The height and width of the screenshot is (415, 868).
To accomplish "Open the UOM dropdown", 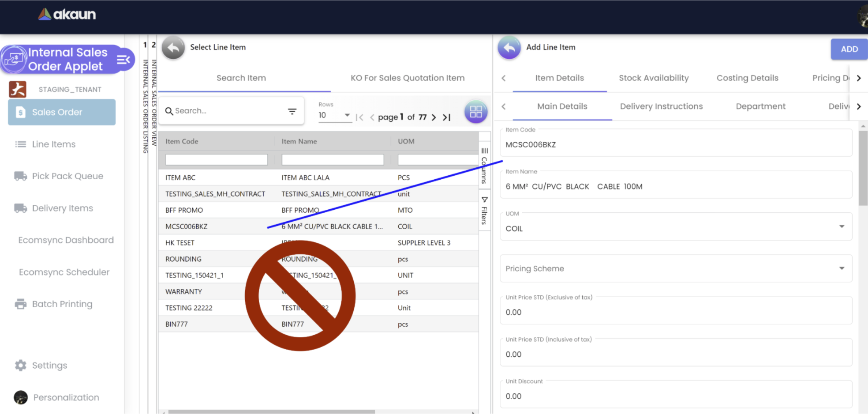I will pos(842,227).
